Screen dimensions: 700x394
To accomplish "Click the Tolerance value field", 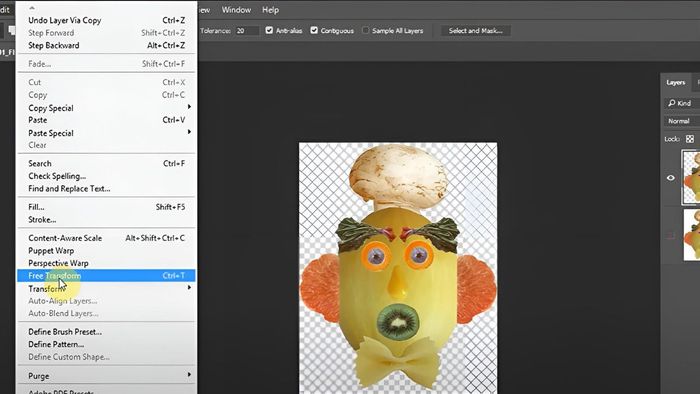I will [247, 31].
